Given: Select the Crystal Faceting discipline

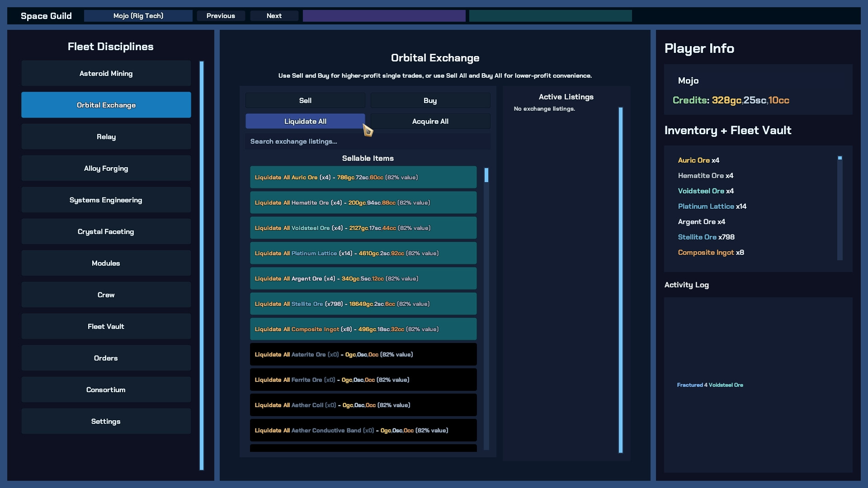Looking at the screenshot, I should pyautogui.click(x=106, y=231).
